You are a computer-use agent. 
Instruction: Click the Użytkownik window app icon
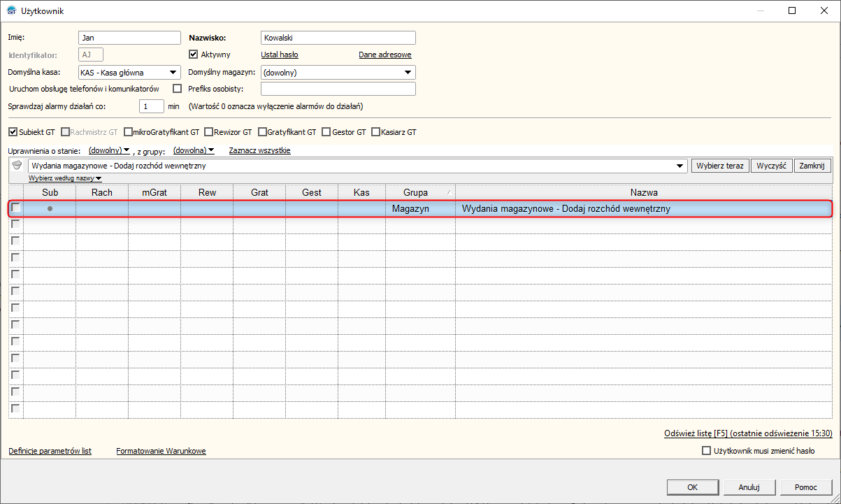pyautogui.click(x=11, y=10)
